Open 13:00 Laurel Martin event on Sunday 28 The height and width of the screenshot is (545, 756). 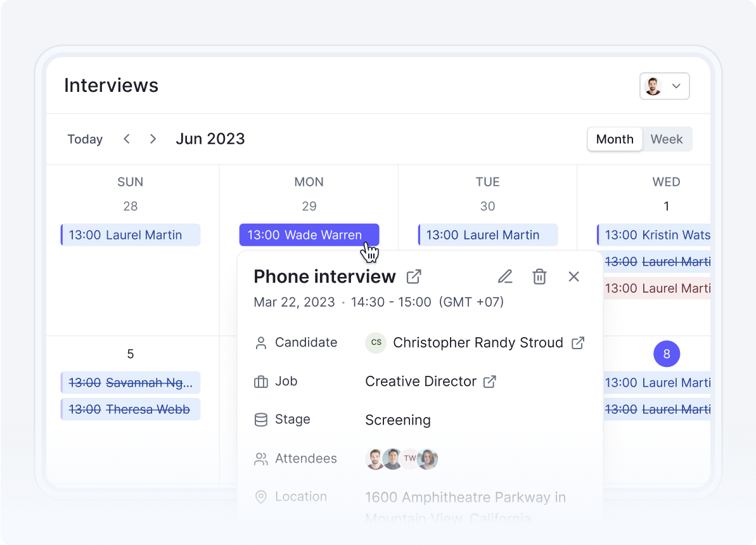(130, 235)
